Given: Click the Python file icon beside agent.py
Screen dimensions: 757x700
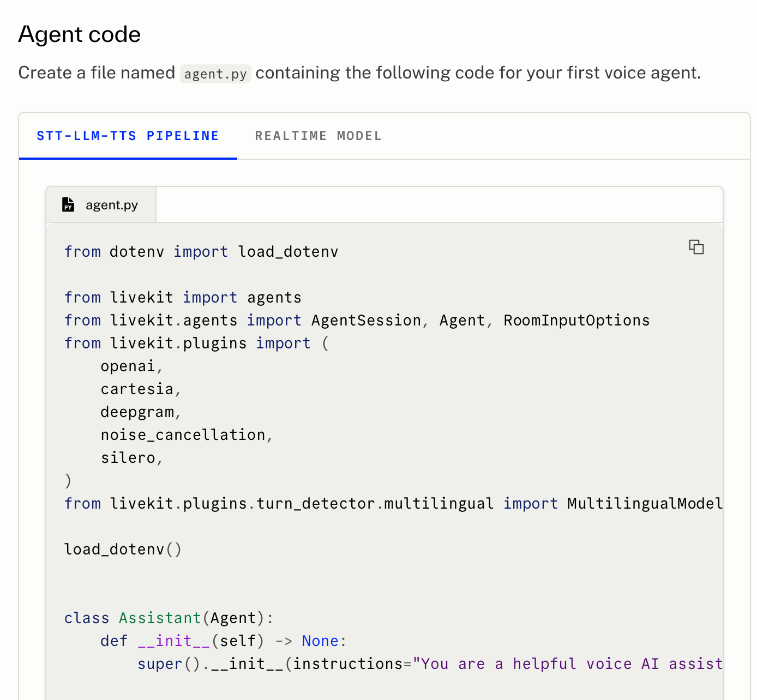Looking at the screenshot, I should 68,204.
